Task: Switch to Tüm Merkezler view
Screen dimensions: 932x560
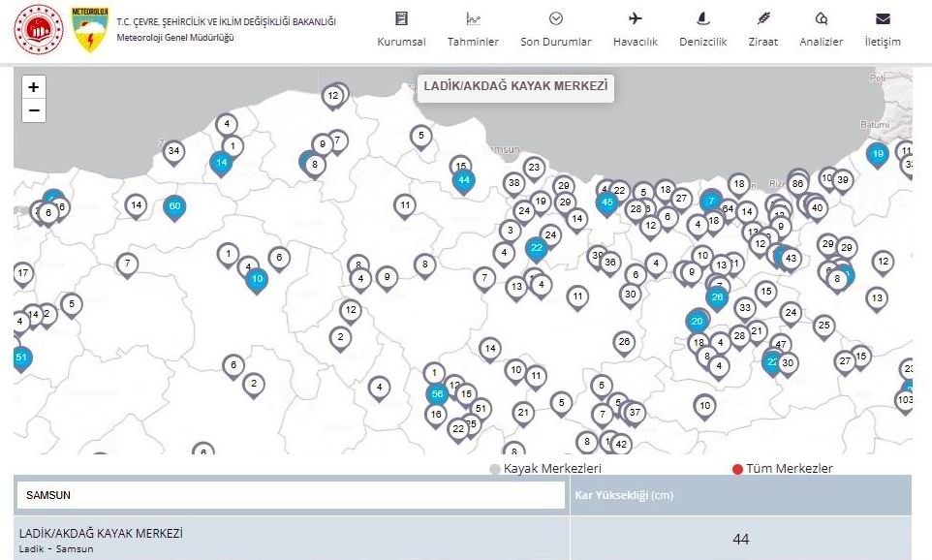Action: (783, 469)
